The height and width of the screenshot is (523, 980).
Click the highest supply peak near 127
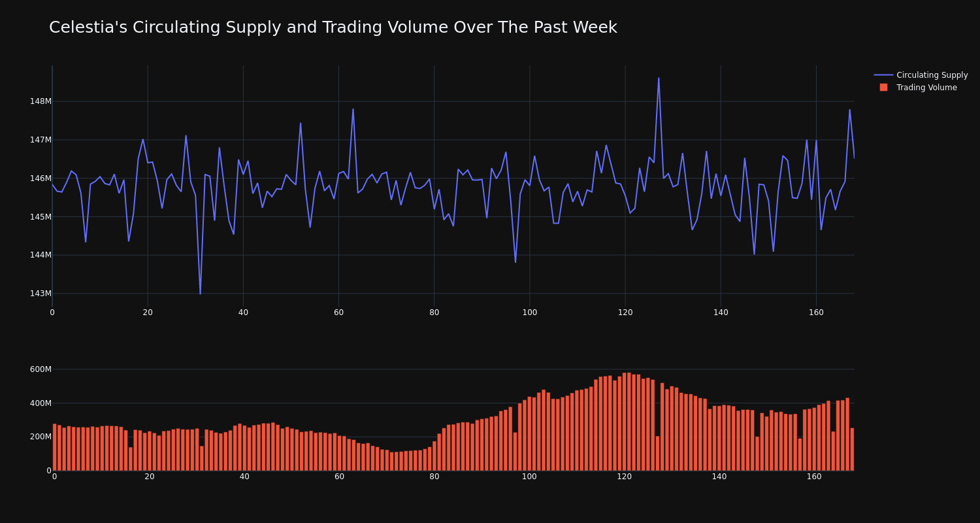coord(659,78)
